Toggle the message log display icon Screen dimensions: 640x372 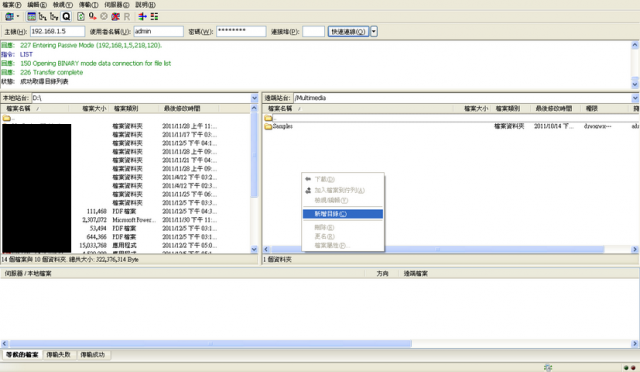point(31,17)
